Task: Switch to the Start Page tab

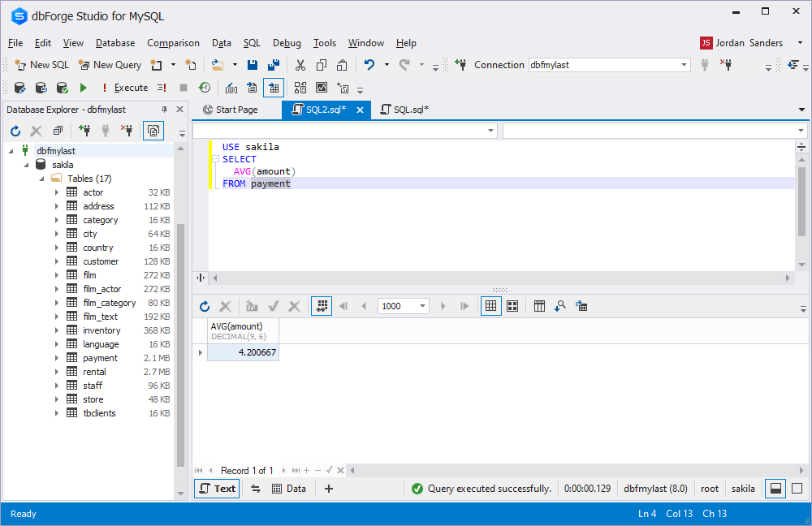Action: [x=231, y=110]
